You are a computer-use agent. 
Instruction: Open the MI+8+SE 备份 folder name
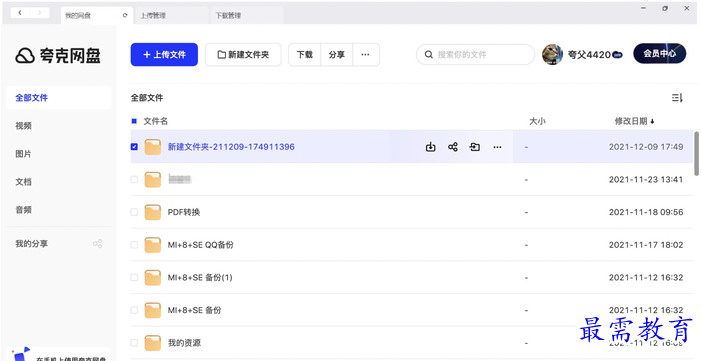(194, 310)
